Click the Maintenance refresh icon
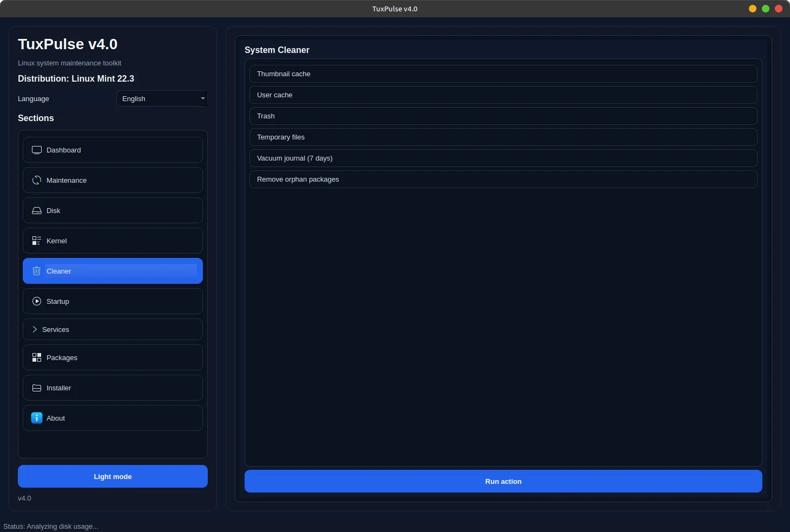The height and width of the screenshot is (532, 790). 37,181
